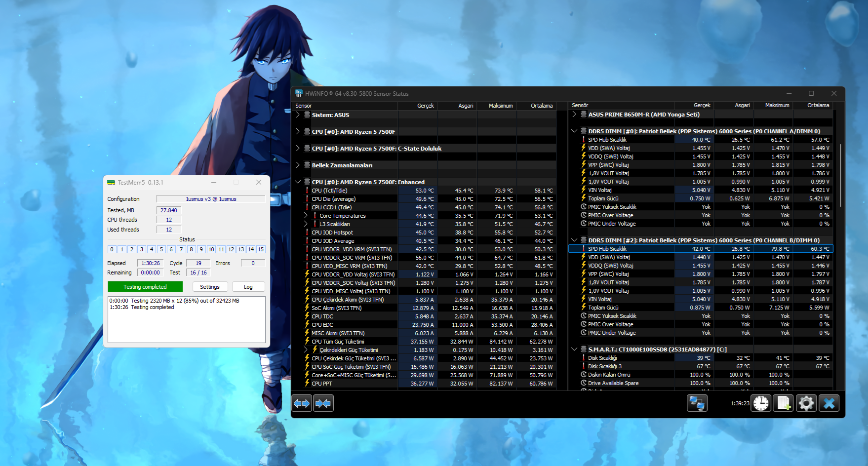
Task: Click the HWiNFO title bar app icon
Action: click(x=299, y=93)
